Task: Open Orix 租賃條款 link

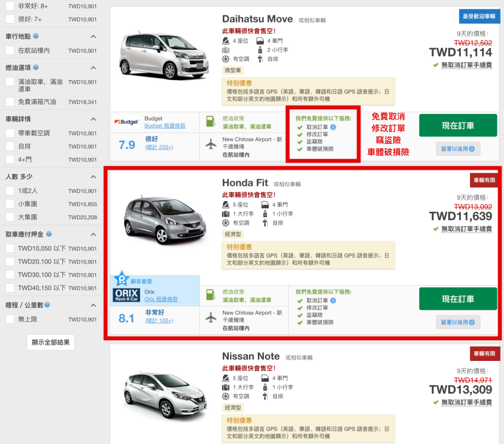Action: 161,299
